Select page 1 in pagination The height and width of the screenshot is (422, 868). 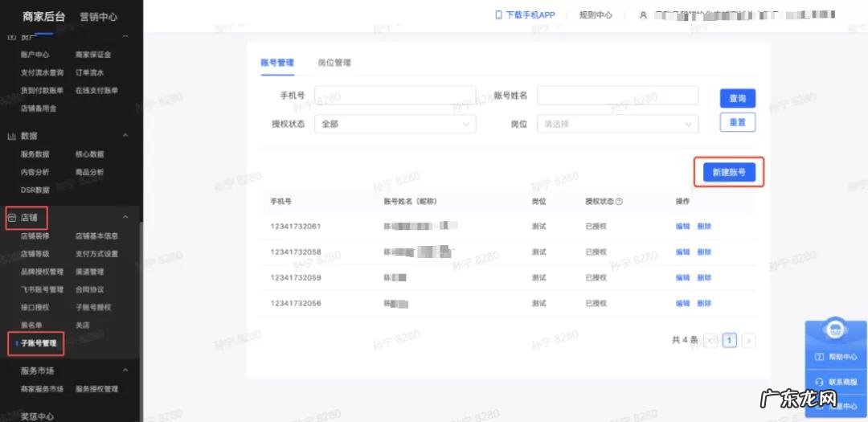pyautogui.click(x=730, y=341)
